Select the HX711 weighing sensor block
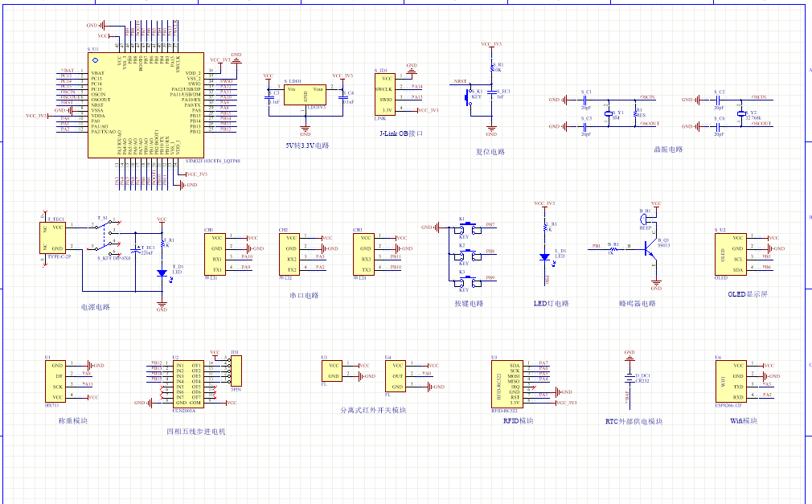This screenshot has width=812, height=504. click(58, 381)
